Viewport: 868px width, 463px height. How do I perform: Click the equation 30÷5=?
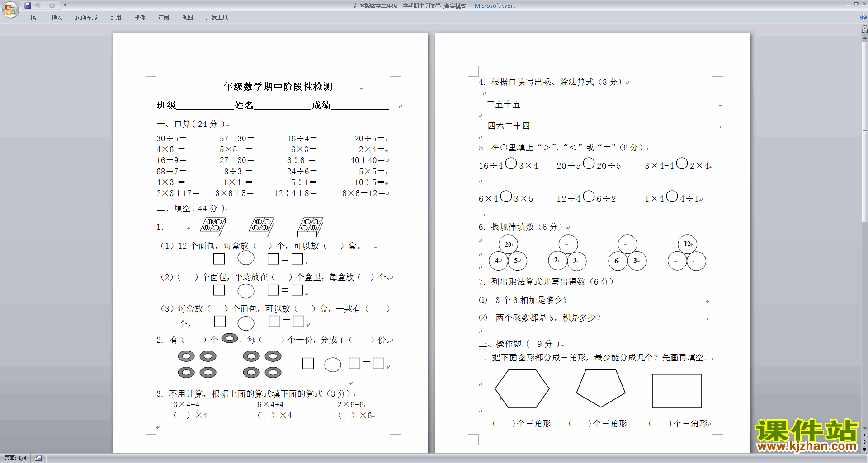[x=171, y=139]
